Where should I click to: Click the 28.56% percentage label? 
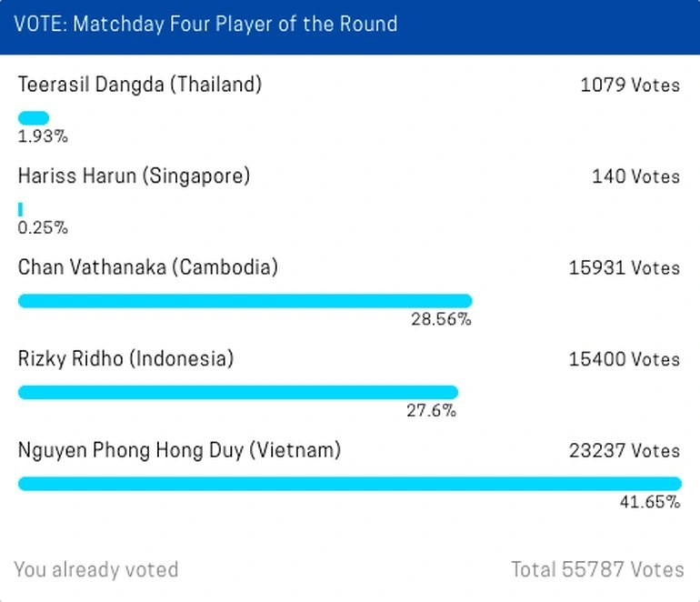tap(440, 319)
